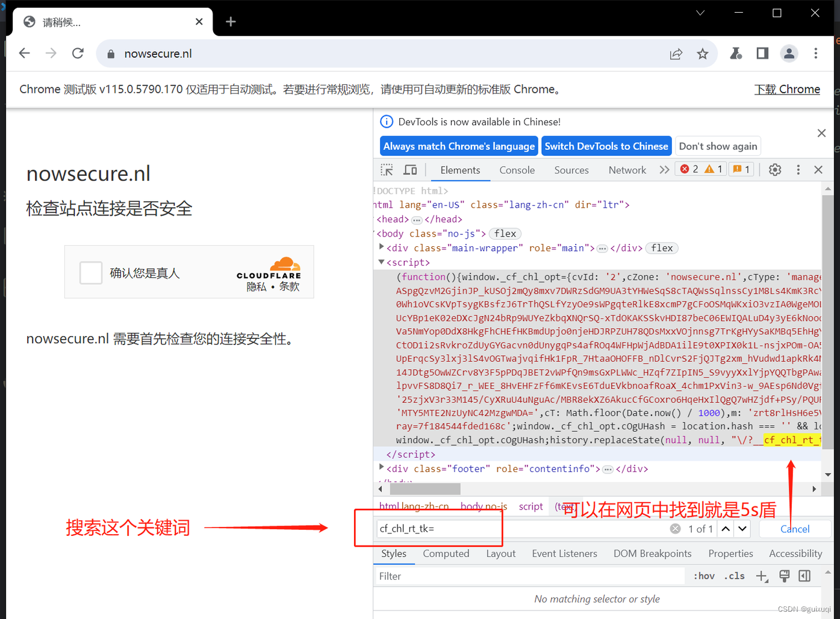Image resolution: width=840 pixels, height=619 pixels.
Task: Switch to the Network tab
Action: click(x=627, y=170)
